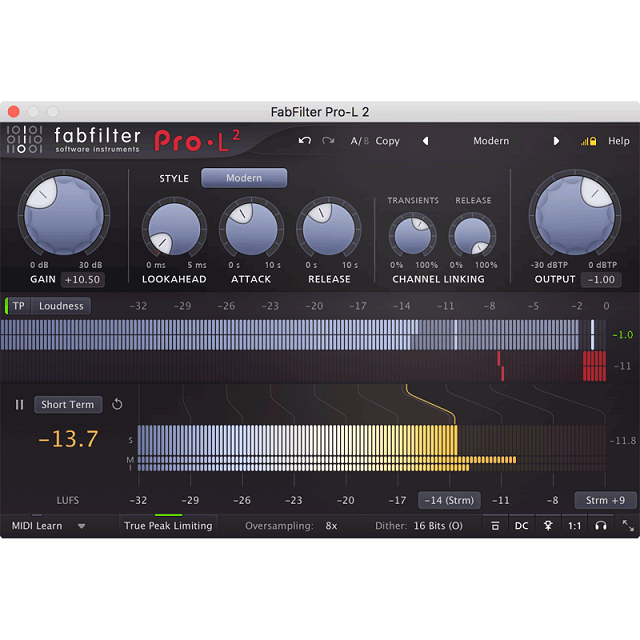Screen dimensions: 640x640
Task: Click the MIDI Learn button
Action: tap(37, 526)
